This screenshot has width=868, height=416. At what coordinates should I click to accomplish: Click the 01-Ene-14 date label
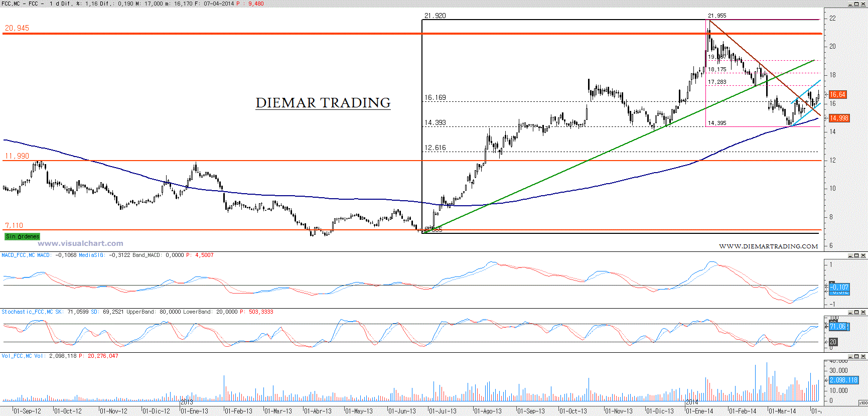coord(699,411)
